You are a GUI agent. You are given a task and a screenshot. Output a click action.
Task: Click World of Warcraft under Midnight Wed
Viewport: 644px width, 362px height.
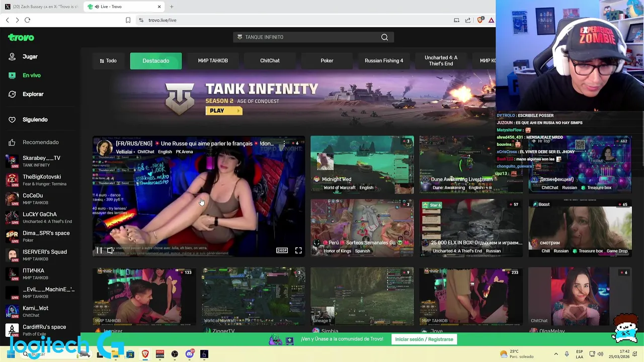point(339,188)
